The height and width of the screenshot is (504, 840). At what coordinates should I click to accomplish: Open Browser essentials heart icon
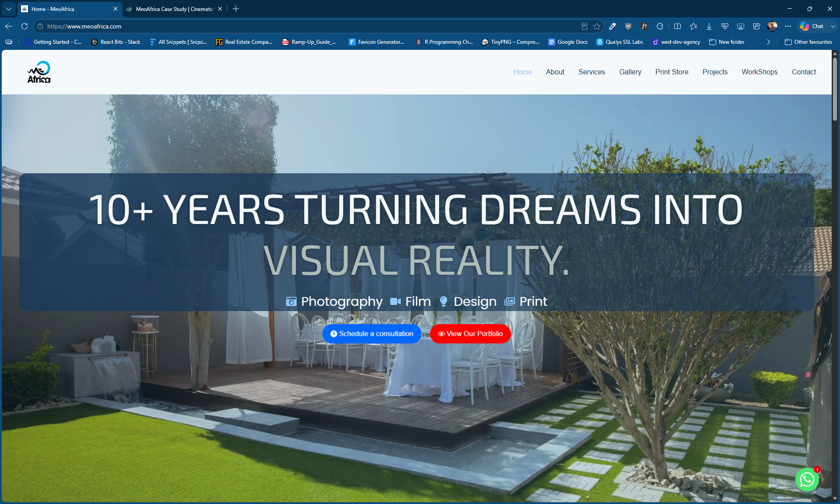point(725,26)
